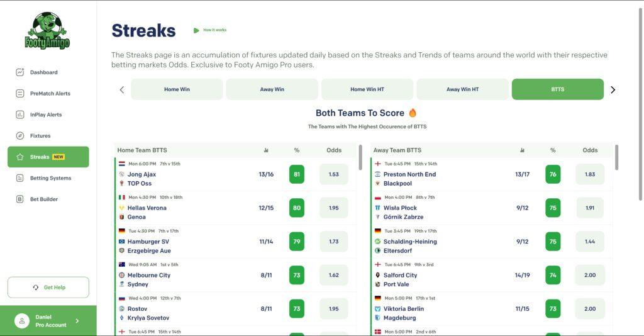Open Sydney team
The height and width of the screenshot is (336, 644).
coord(138,284)
